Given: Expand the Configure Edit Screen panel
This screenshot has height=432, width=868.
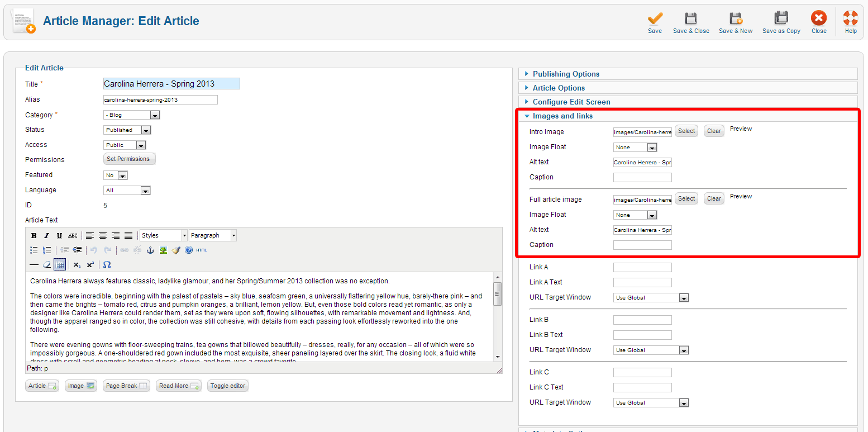Looking at the screenshot, I should click(688, 102).
